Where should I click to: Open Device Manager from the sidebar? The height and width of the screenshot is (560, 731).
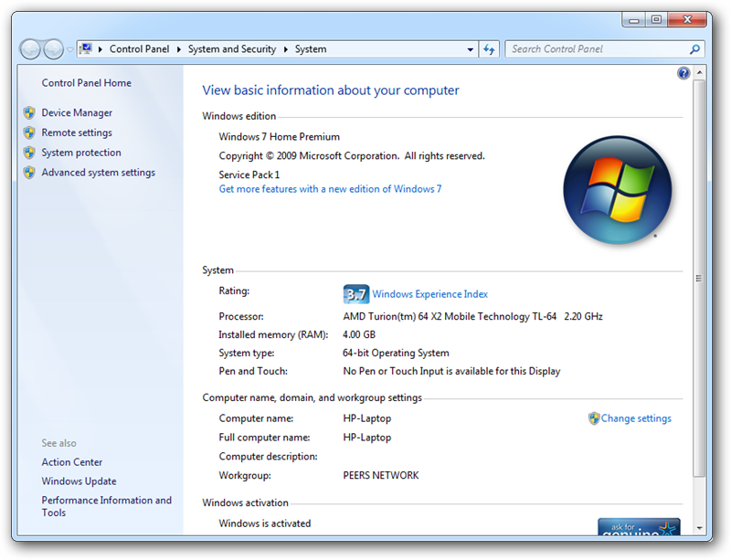tap(77, 112)
